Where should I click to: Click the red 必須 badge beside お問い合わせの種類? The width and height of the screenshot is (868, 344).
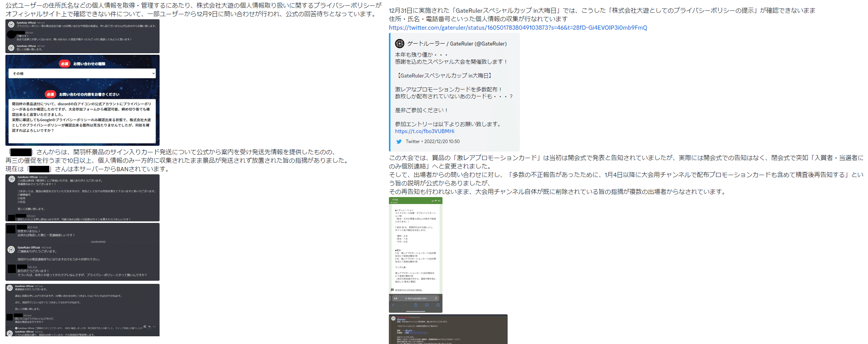tap(65, 64)
